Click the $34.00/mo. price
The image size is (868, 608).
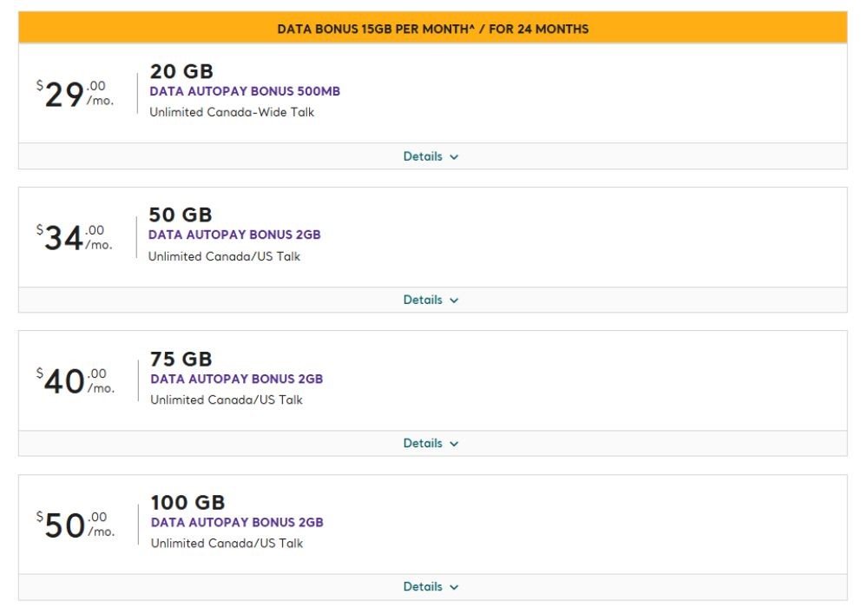coord(74,237)
